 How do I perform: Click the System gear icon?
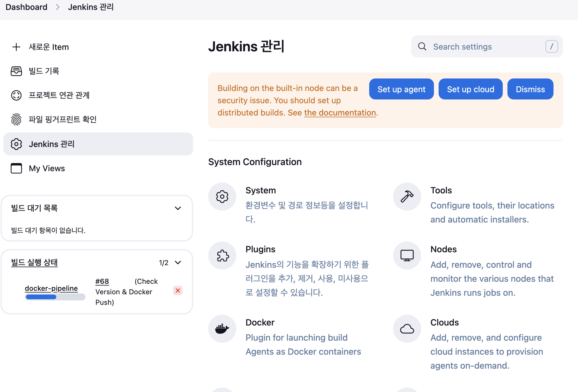click(x=222, y=197)
